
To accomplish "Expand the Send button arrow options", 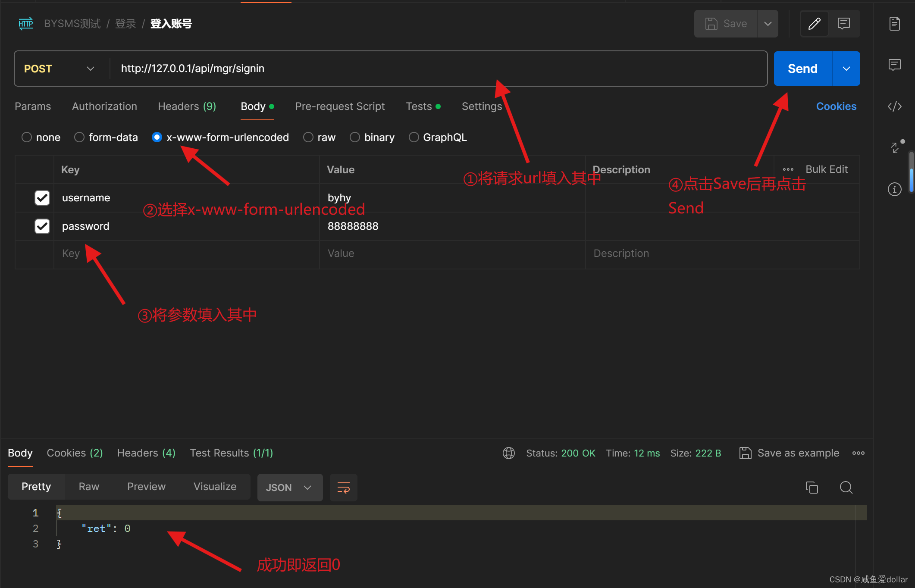I will click(846, 69).
